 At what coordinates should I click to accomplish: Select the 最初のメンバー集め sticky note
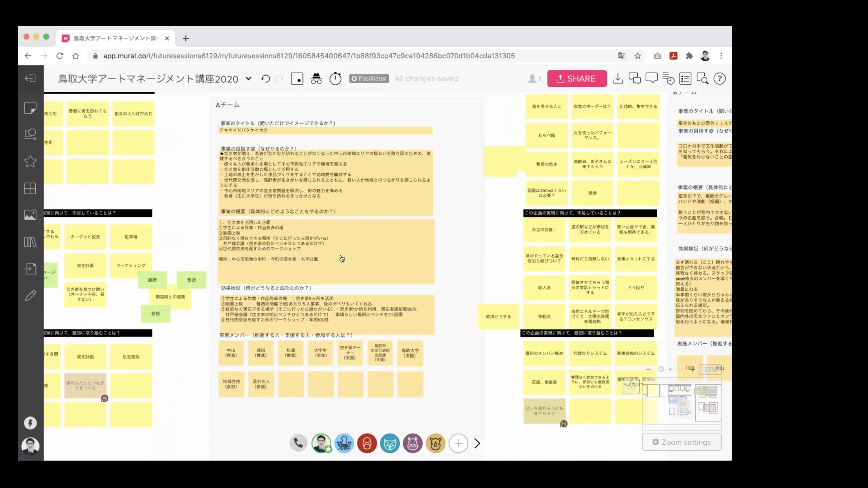(544, 353)
